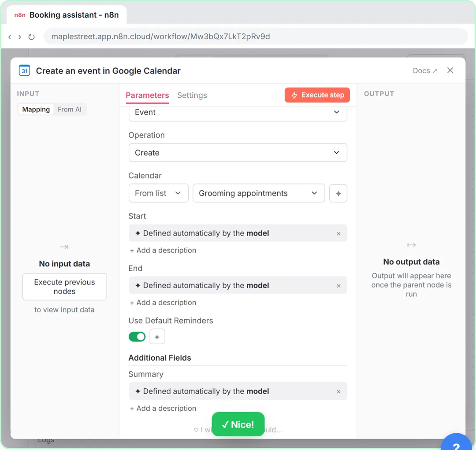
Task: Go back in browser history
Action: [x=10, y=37]
